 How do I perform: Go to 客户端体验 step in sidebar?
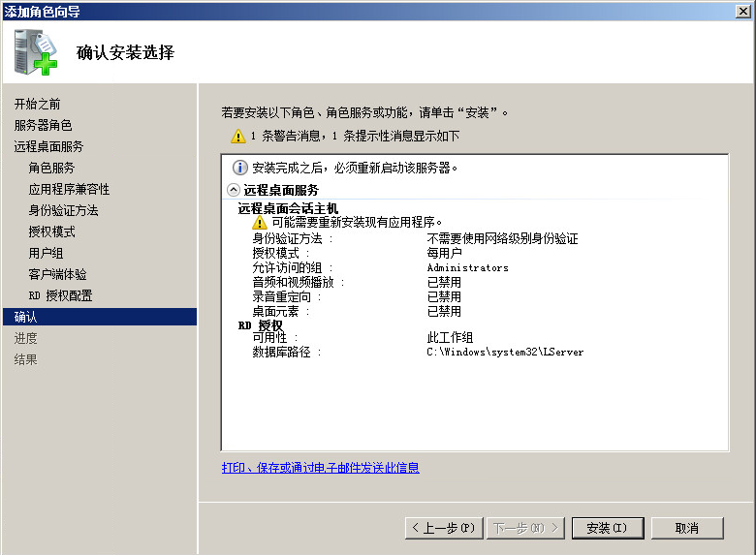[57, 274]
